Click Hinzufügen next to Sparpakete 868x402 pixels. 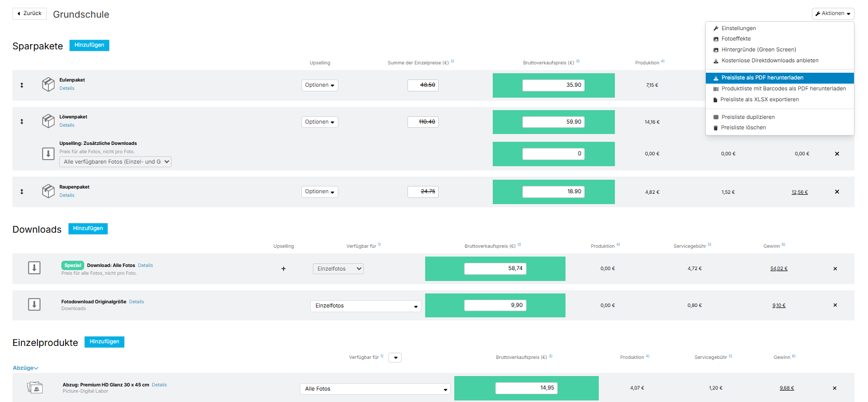click(x=89, y=45)
